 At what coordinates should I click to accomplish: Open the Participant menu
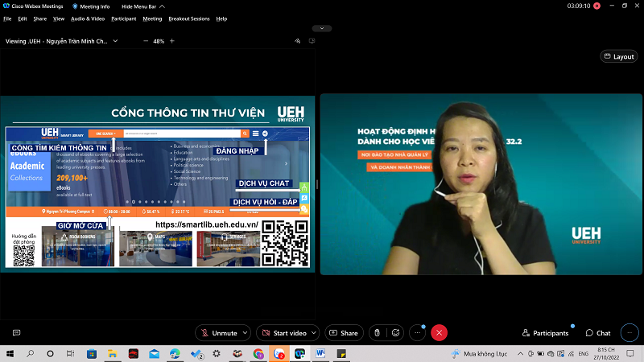pyautogui.click(x=124, y=19)
